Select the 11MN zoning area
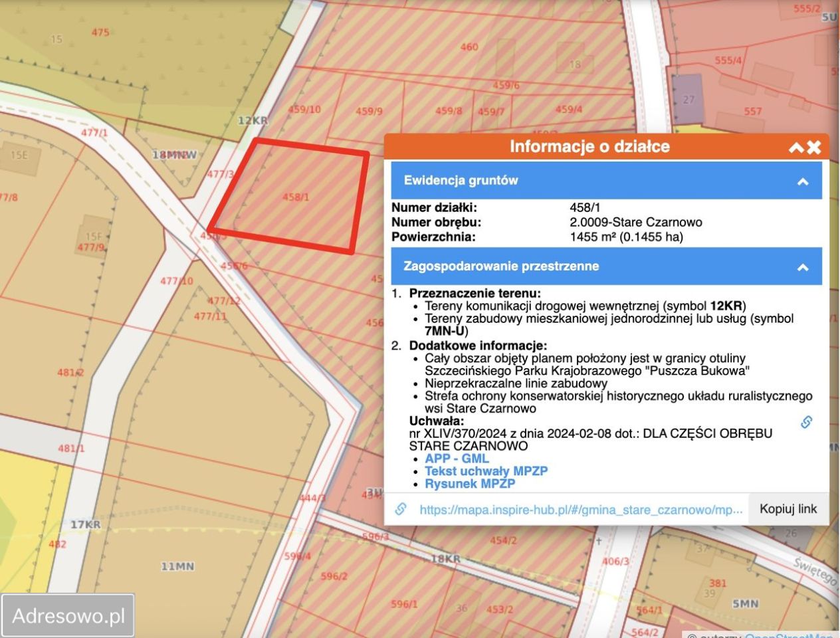Screen dimensions: 840x638 [x=177, y=567]
